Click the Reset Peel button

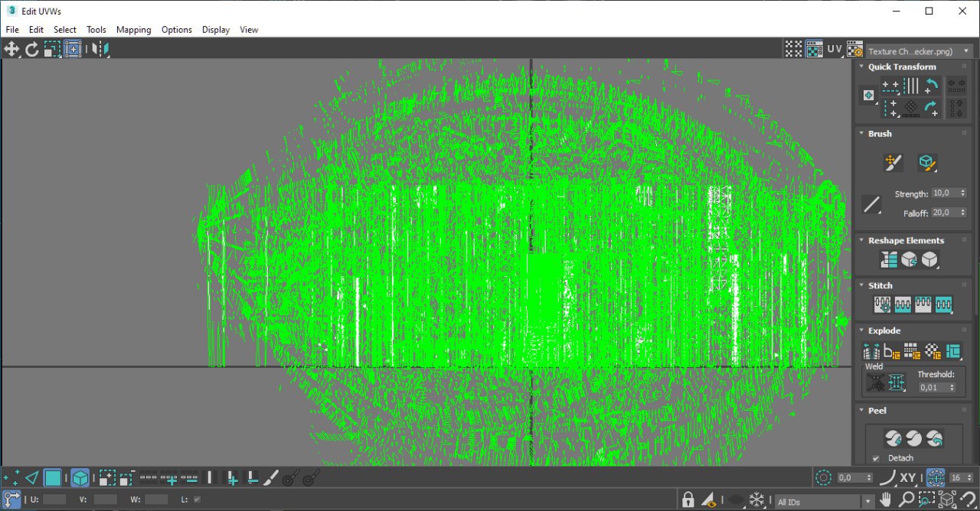pyautogui.click(x=934, y=438)
